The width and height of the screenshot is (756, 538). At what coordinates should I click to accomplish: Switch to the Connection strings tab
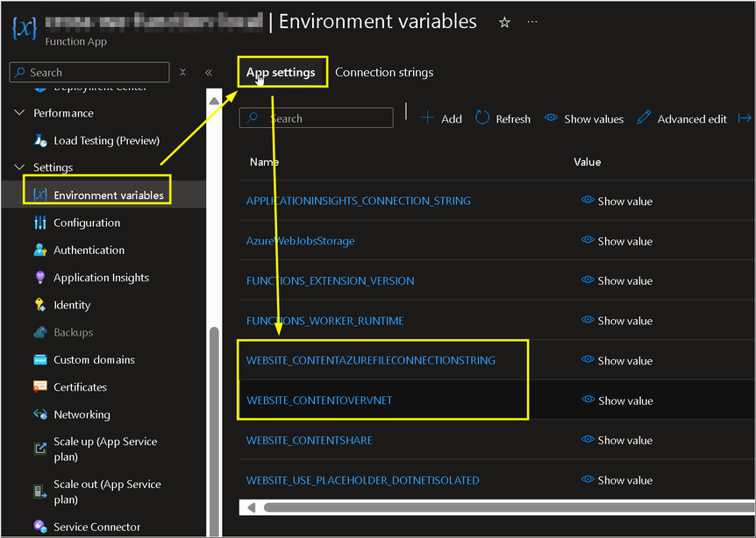coord(384,73)
